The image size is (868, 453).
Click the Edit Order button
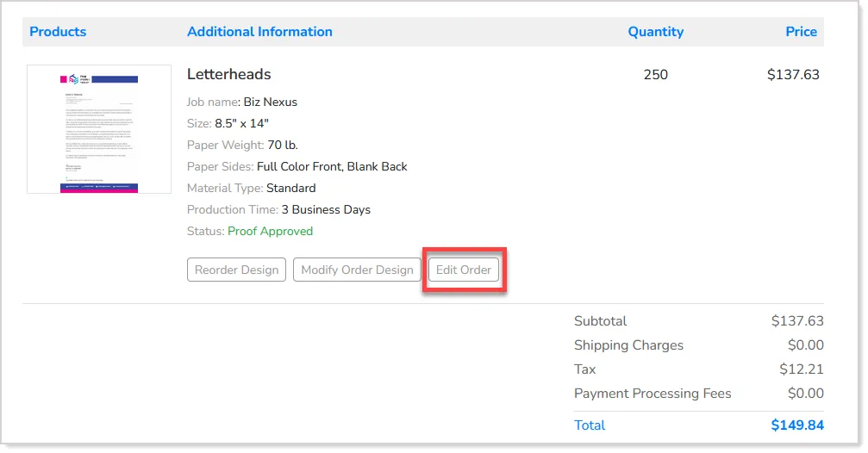point(464,270)
